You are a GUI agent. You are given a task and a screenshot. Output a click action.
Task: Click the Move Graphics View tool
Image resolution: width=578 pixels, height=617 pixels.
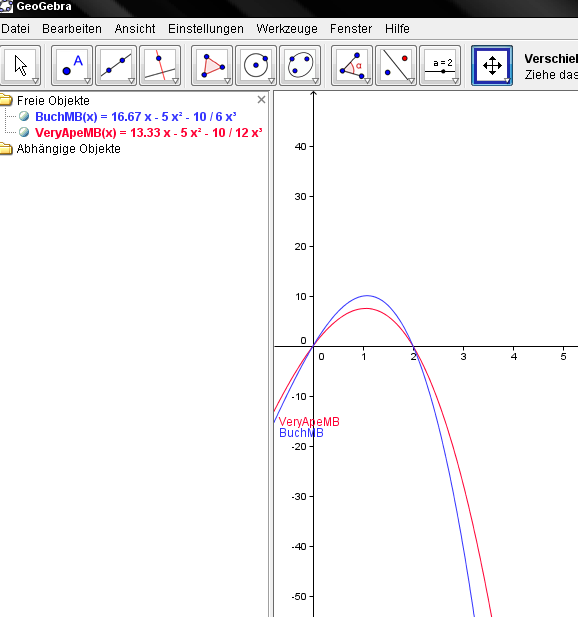tap(492, 65)
